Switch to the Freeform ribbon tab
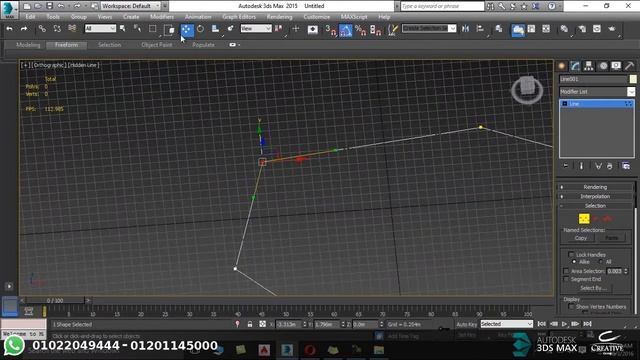This screenshot has width=640, height=360. [67, 45]
